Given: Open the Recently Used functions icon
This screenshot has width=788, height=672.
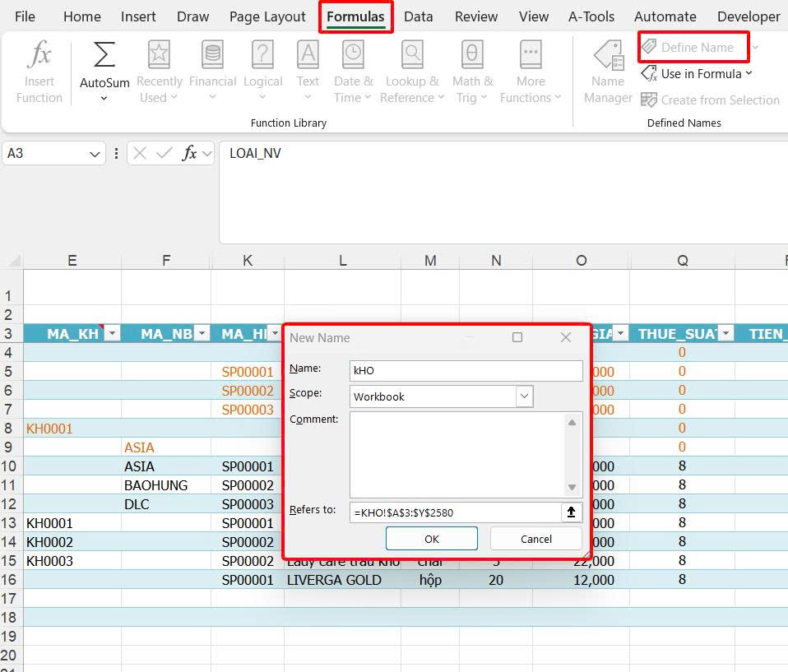Looking at the screenshot, I should pos(159,56).
